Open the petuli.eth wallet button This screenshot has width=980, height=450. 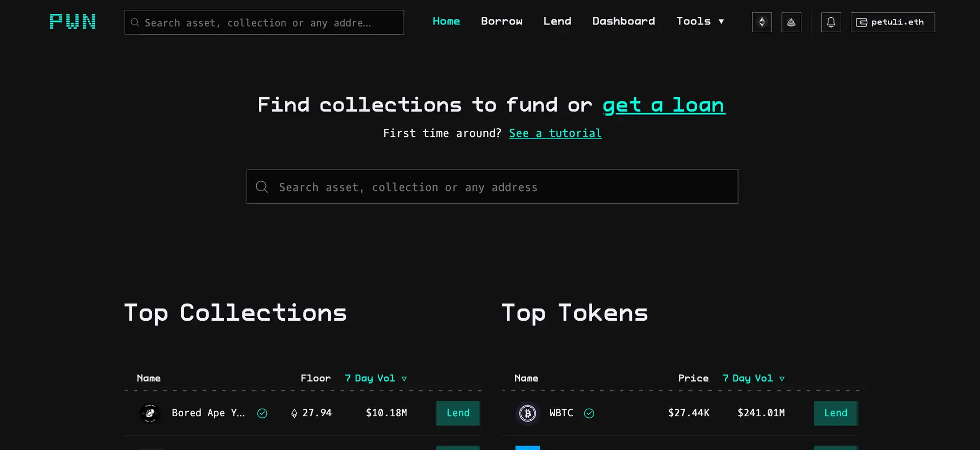pos(892,22)
